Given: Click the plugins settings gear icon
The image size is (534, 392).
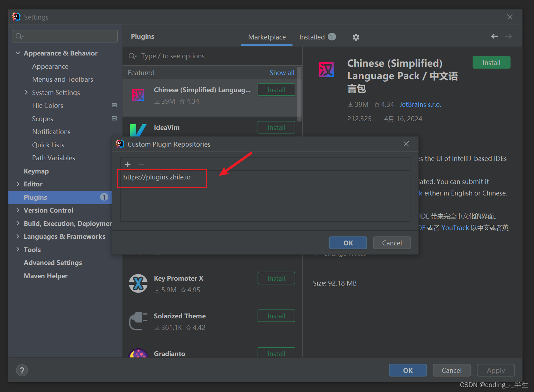Looking at the screenshot, I should 356,37.
